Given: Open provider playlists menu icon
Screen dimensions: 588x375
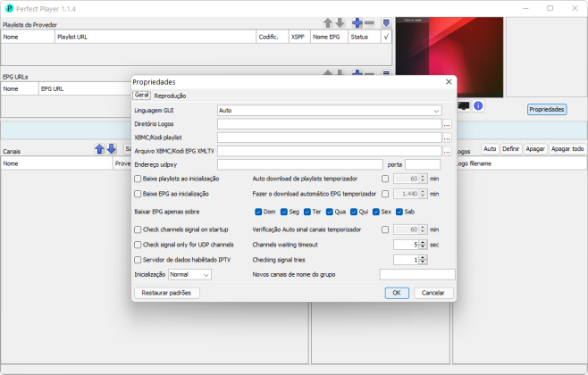Looking at the screenshot, I should point(386,23).
